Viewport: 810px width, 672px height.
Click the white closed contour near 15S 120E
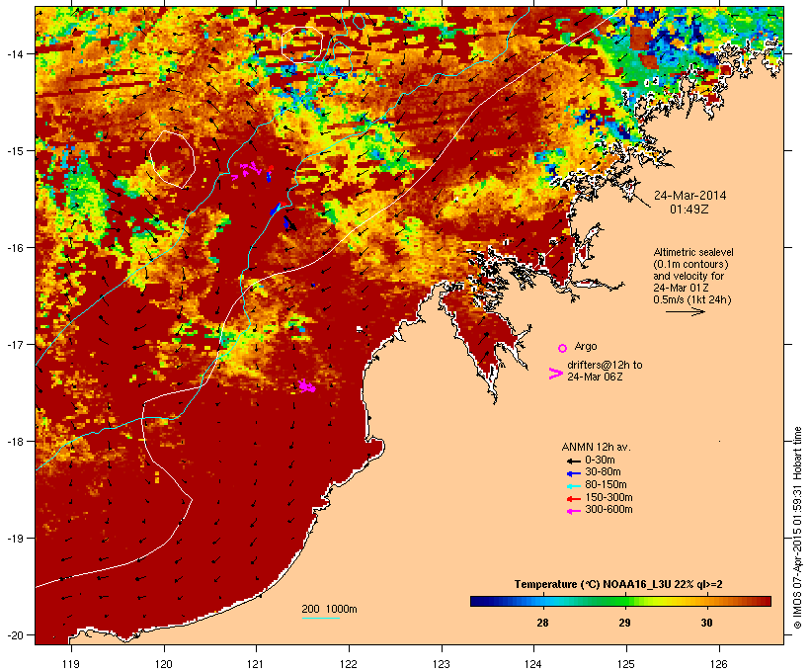pos(172,159)
